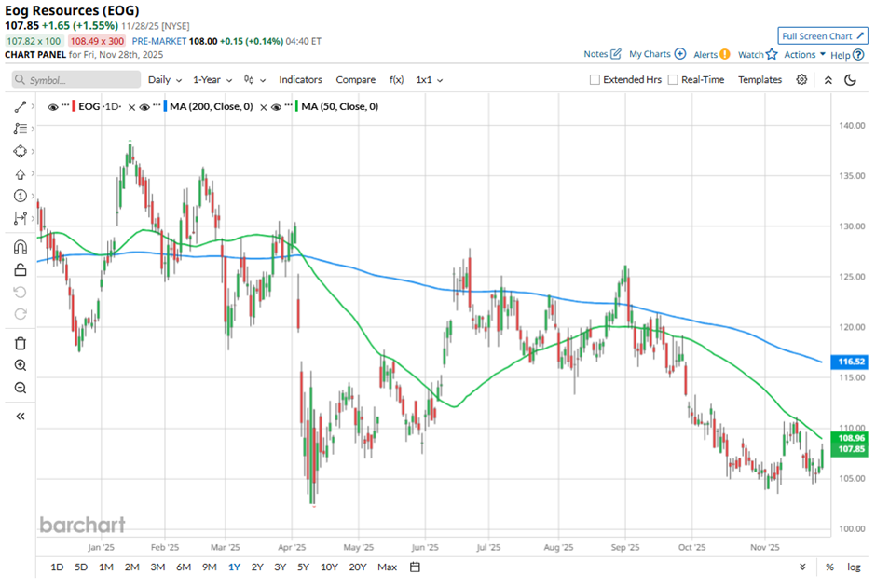
Task: Delete drawings with the trash icon
Action: point(21,344)
